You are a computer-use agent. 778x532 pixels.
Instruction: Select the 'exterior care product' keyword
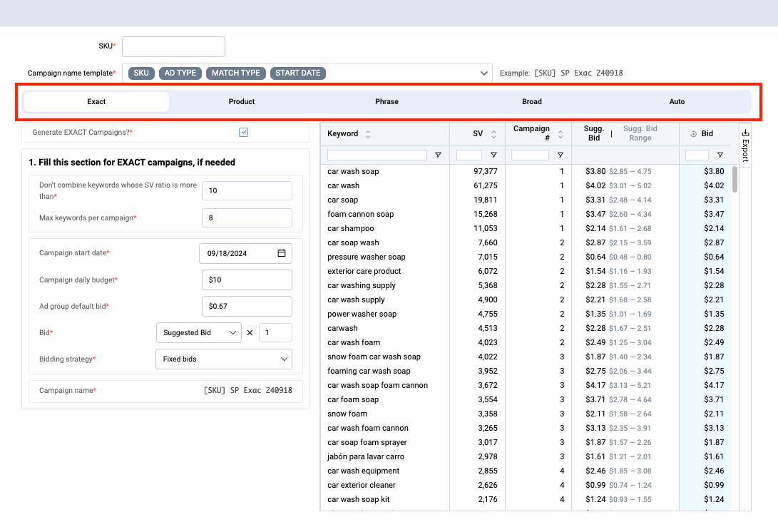pos(364,271)
